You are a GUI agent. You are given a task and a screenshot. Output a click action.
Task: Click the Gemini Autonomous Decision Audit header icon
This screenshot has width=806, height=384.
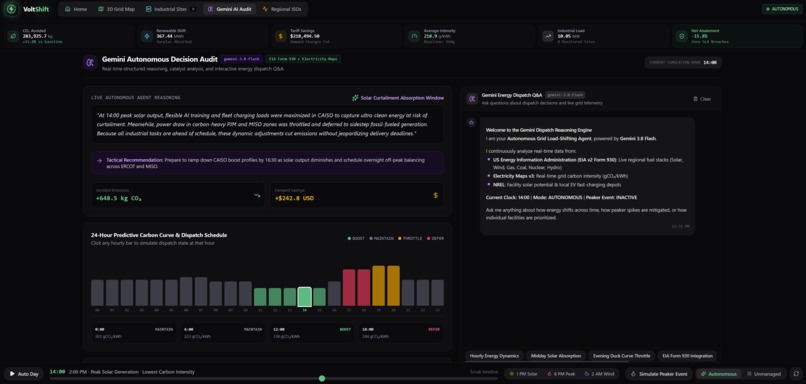90,63
